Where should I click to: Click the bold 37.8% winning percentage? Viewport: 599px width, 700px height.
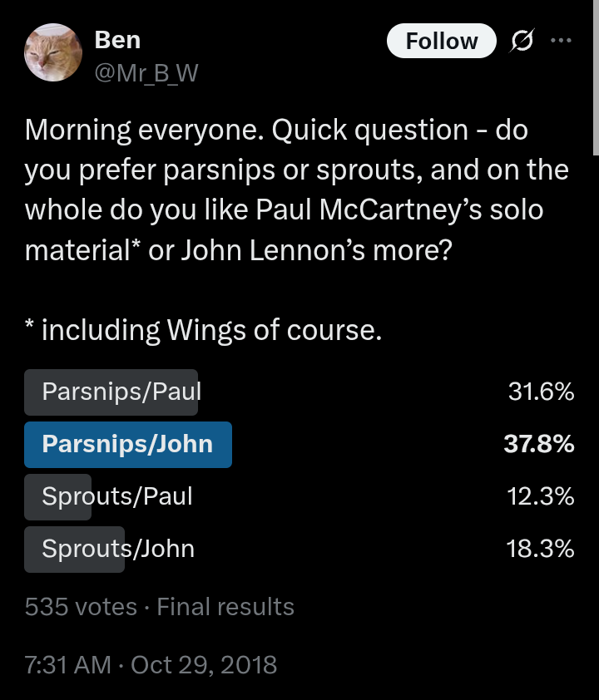click(539, 444)
